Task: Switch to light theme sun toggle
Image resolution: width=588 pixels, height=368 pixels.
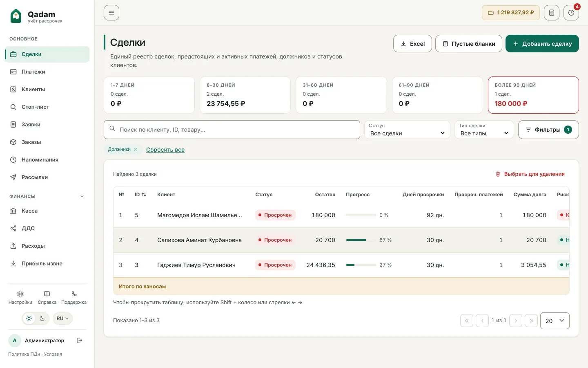Action: click(x=29, y=319)
